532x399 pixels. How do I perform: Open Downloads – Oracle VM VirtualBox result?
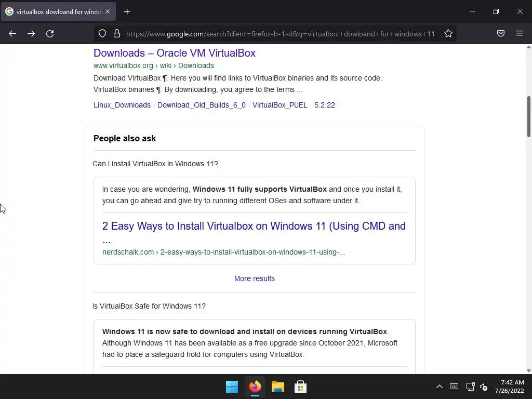pyautogui.click(x=175, y=53)
